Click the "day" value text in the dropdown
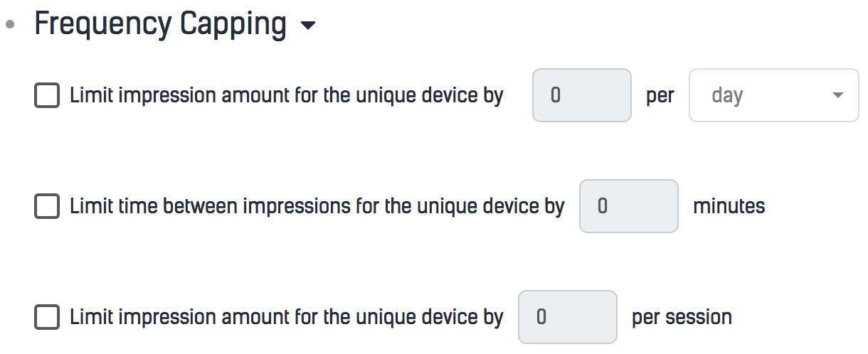Viewport: 868px width, 354px height. pos(727,95)
